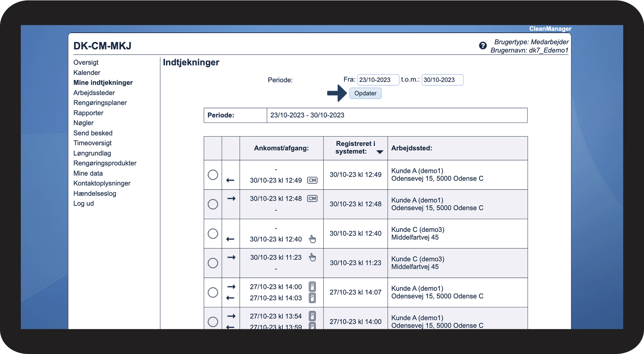Click departure arrow in 12:49 row

pyautogui.click(x=230, y=180)
